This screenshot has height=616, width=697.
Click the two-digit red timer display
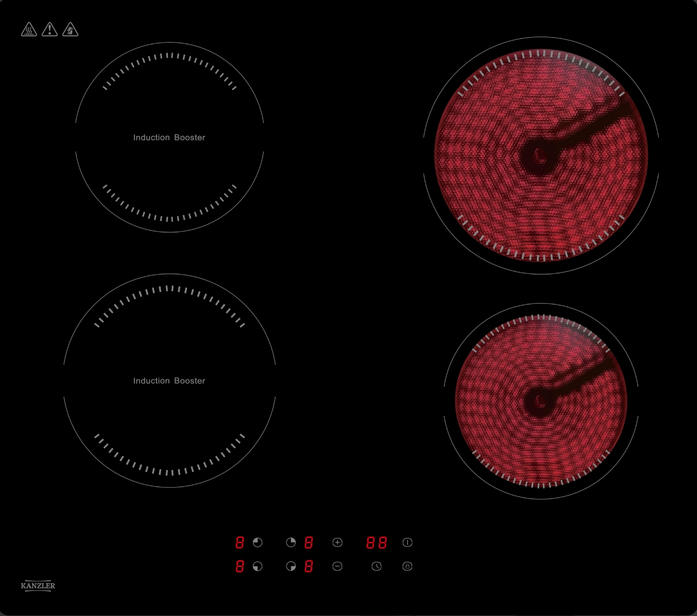click(376, 542)
